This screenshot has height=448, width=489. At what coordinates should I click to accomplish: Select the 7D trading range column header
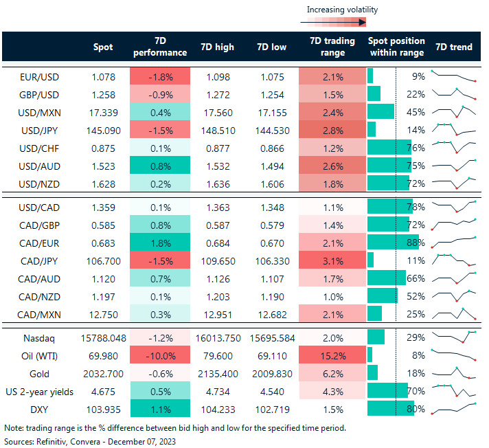click(x=332, y=47)
